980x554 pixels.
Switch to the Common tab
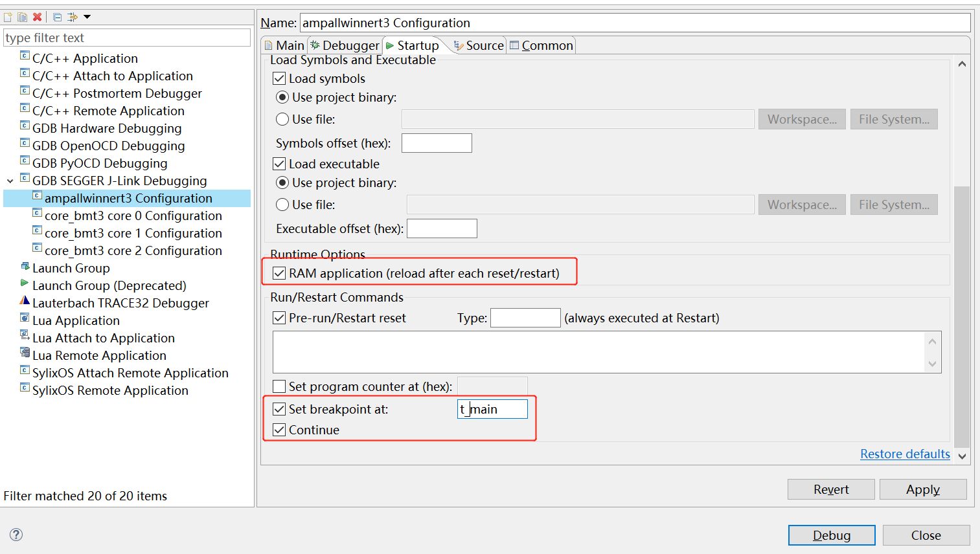pyautogui.click(x=541, y=45)
